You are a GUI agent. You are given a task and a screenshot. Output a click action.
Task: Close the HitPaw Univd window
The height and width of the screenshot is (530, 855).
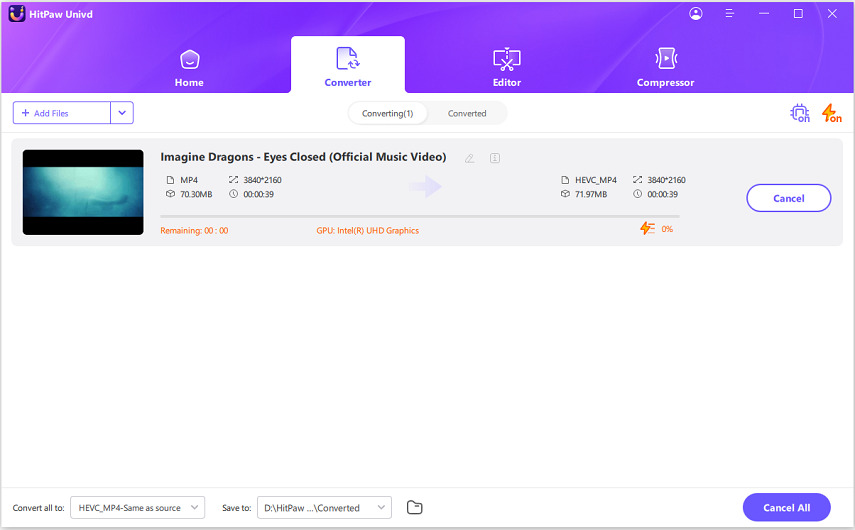[832, 14]
